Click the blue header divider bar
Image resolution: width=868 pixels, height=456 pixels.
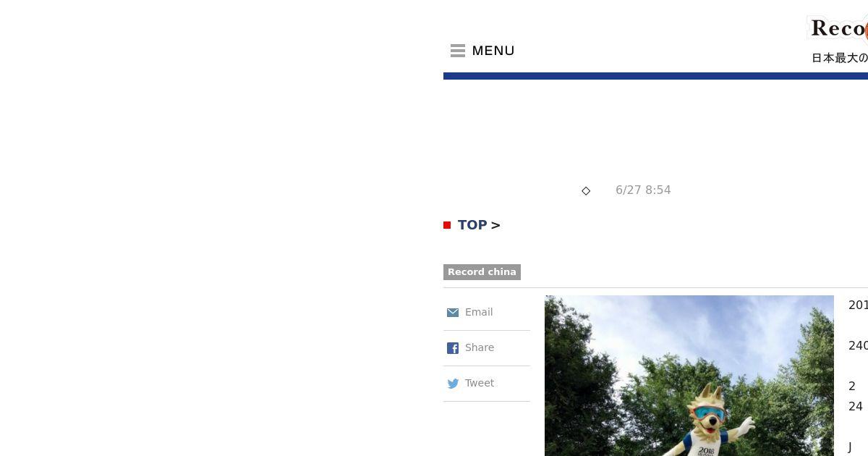tap(655, 76)
